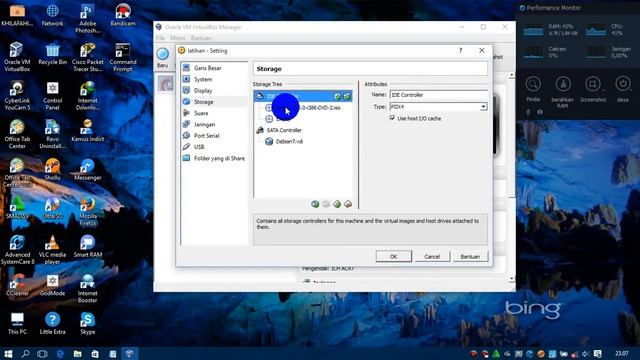Click Cancel button in Setting dialog
Screen dimensions: 640x360
432,256
